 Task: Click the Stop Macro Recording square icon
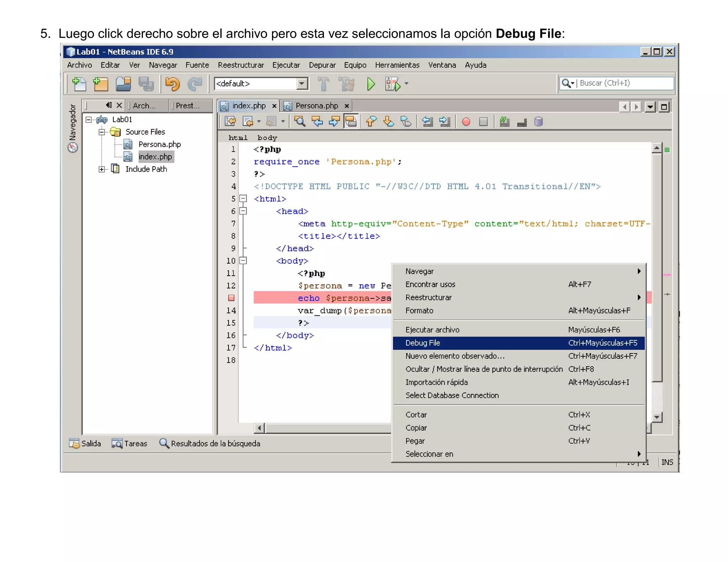483,122
